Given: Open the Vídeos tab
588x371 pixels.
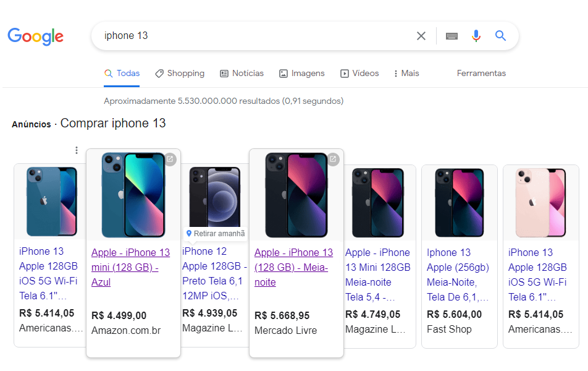Looking at the screenshot, I should [359, 73].
